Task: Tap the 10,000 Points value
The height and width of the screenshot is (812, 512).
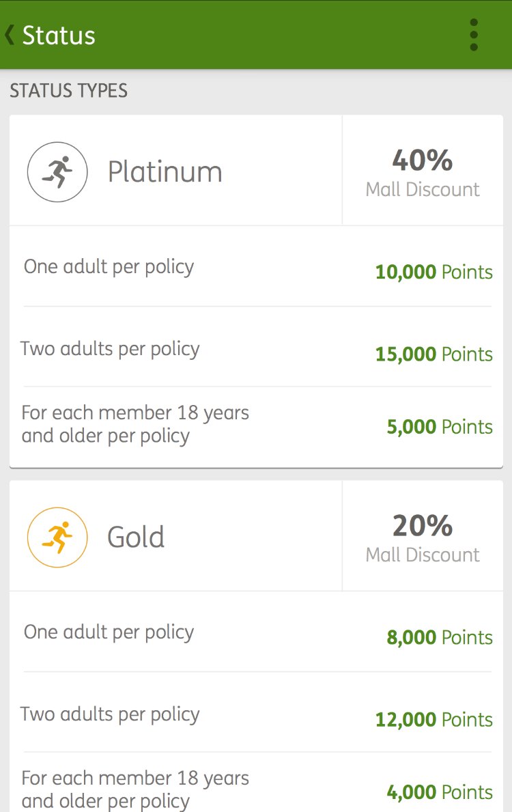Action: point(433,272)
